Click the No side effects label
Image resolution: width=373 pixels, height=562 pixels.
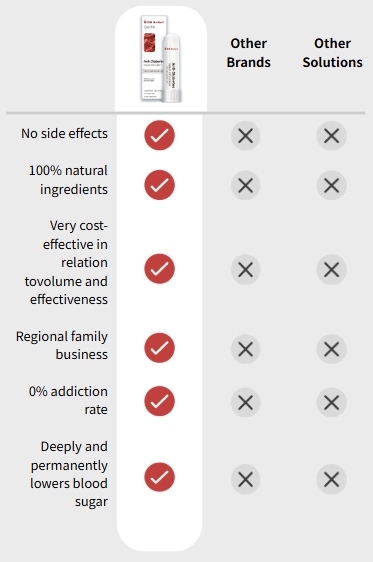pos(64,133)
